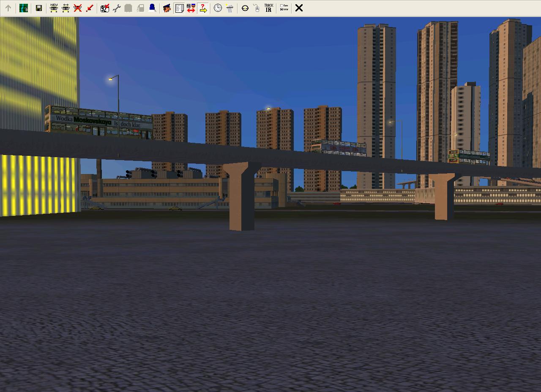The height and width of the screenshot is (392, 541).
Task: Open the map view icon
Action: click(x=24, y=8)
